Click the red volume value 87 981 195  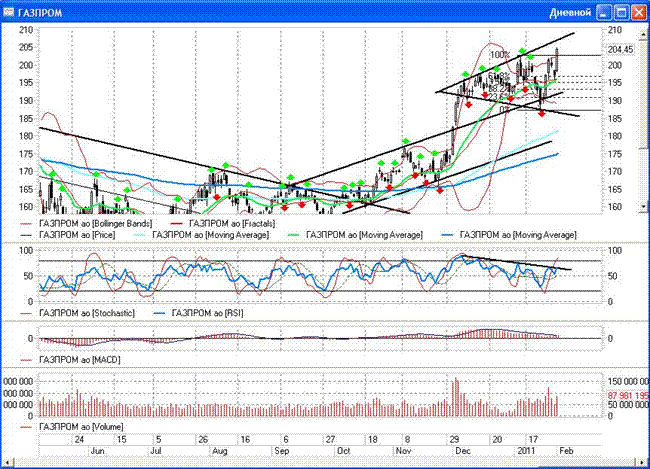[628, 396]
